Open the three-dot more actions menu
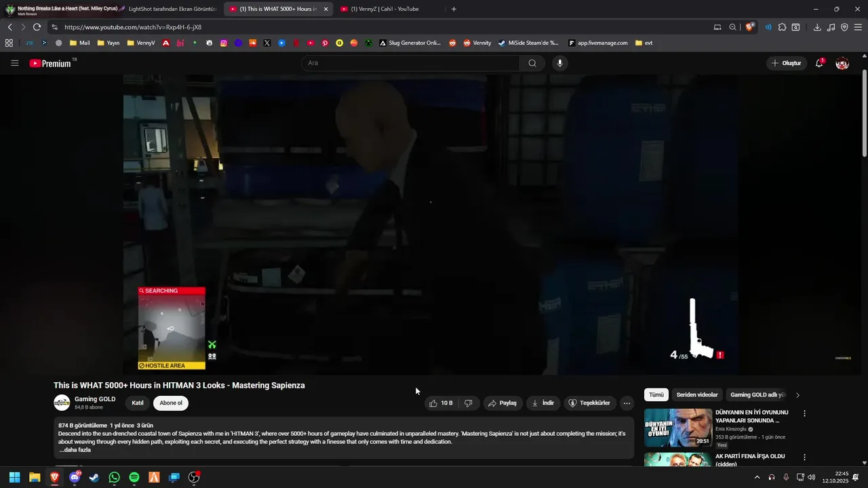Screen dimensions: 868x488 point(627,403)
